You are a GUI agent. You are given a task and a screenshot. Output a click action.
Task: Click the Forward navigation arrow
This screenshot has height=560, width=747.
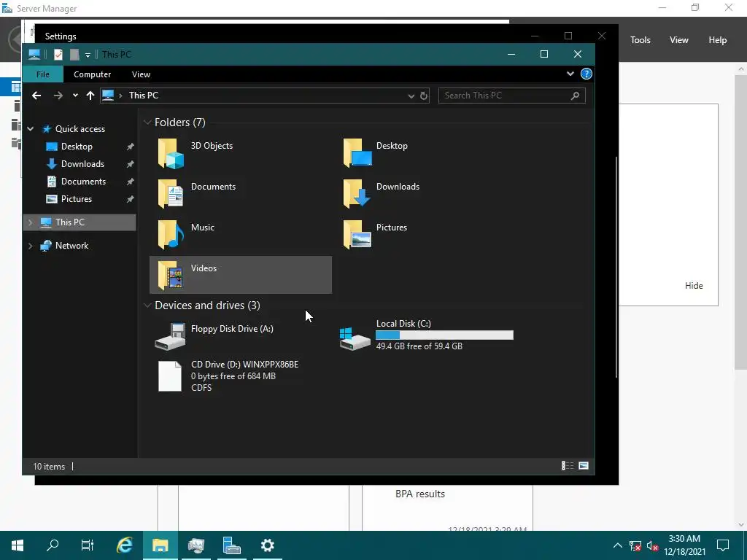click(x=58, y=96)
